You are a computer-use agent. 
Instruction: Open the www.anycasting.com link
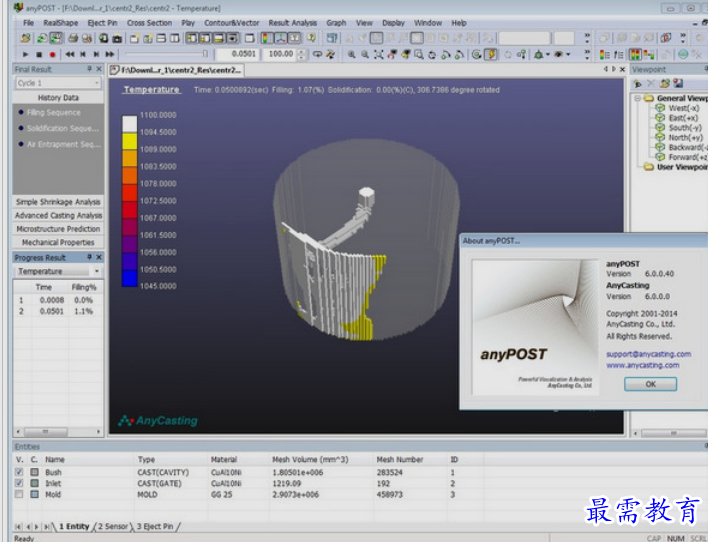click(642, 365)
